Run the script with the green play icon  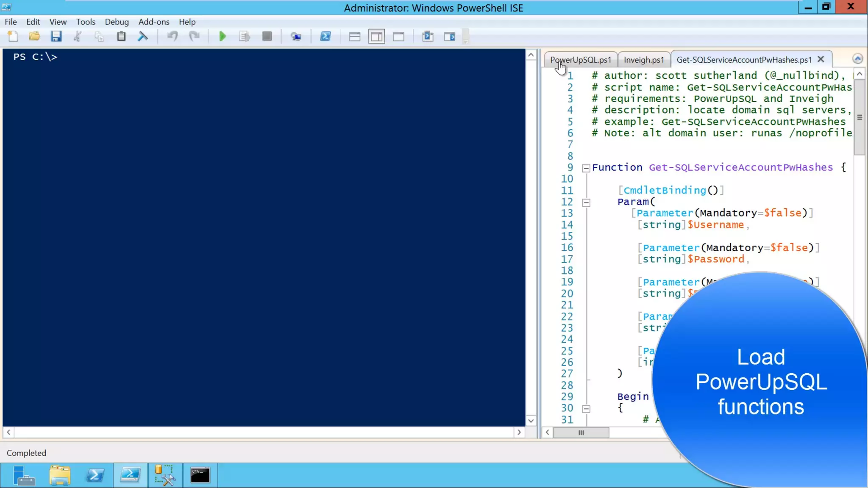pos(222,36)
